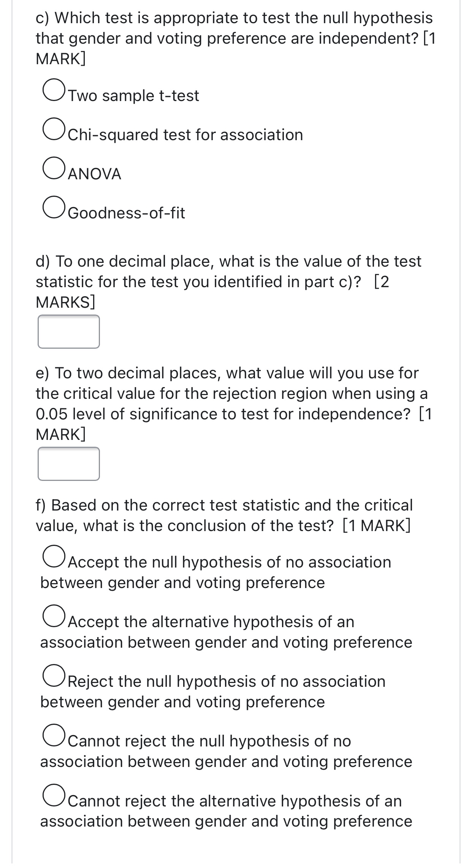
Task: Select radio for Accept the null hypothesis
Action: point(54,556)
